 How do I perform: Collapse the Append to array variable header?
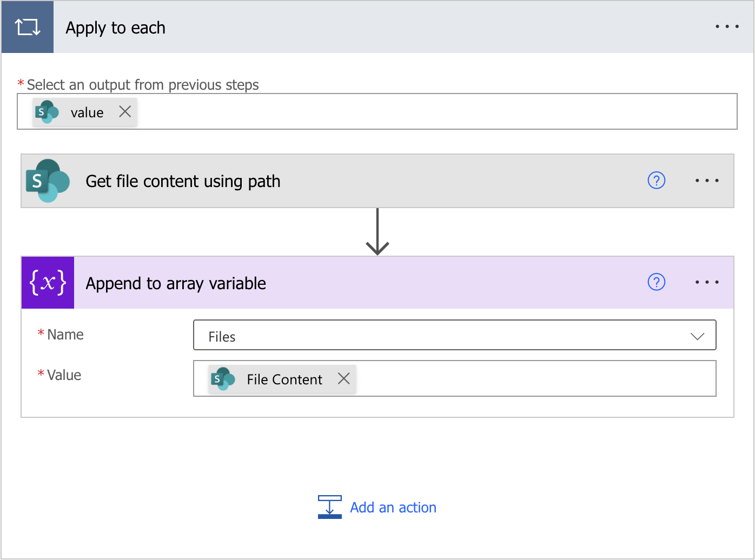[x=377, y=283]
